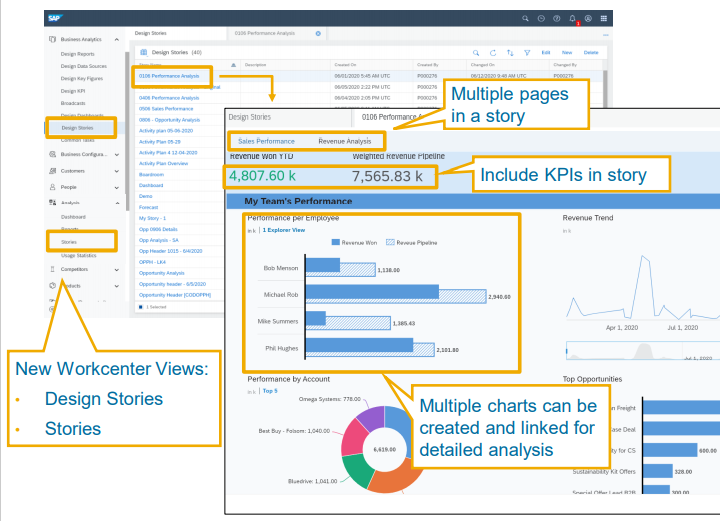Viewport: 720px width, 521px height.
Task: Open the history clock icon in header
Action: point(541,18)
